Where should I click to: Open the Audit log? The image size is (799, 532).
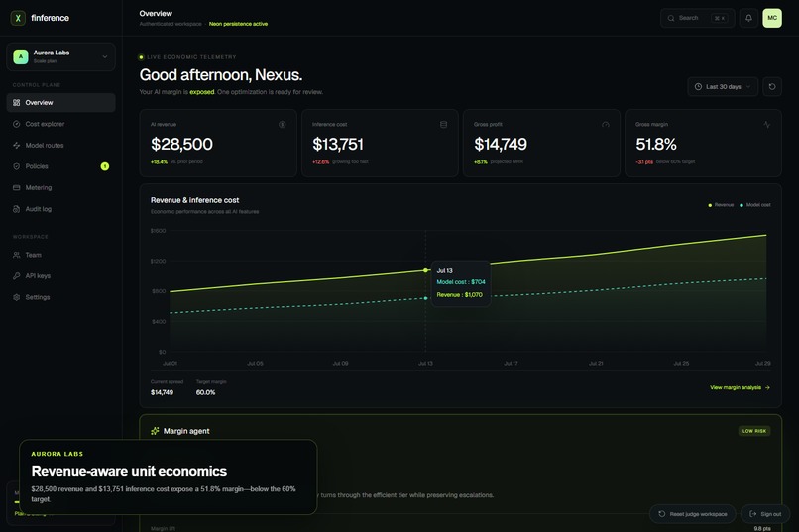pyautogui.click(x=60, y=209)
